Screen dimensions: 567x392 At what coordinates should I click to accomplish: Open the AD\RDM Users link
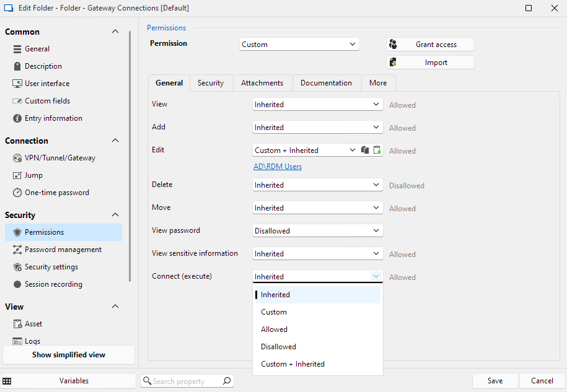point(278,167)
